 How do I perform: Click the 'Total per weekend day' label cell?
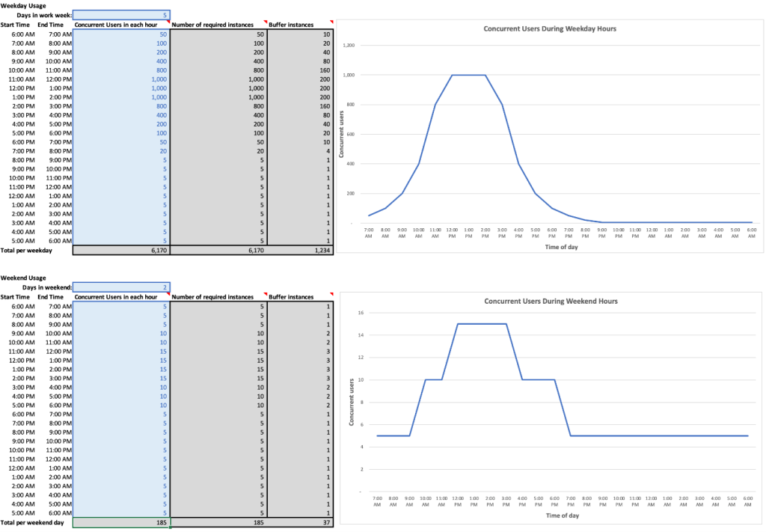32,522
